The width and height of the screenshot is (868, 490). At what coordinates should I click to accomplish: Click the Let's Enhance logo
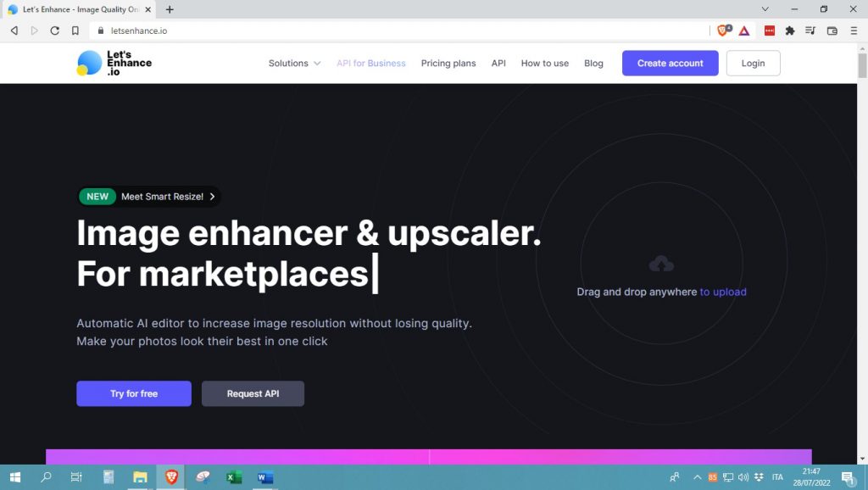(114, 64)
